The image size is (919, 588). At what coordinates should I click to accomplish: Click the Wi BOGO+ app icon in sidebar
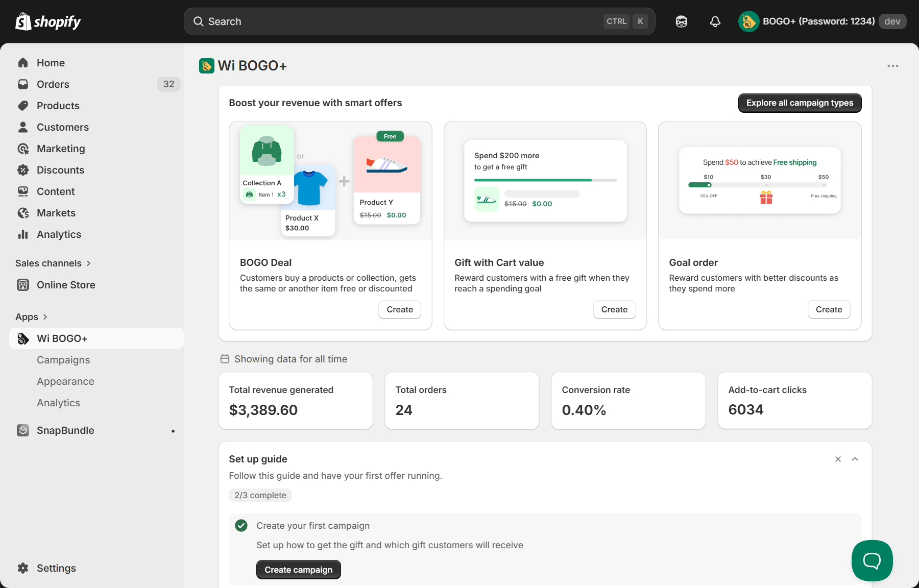pos(23,338)
